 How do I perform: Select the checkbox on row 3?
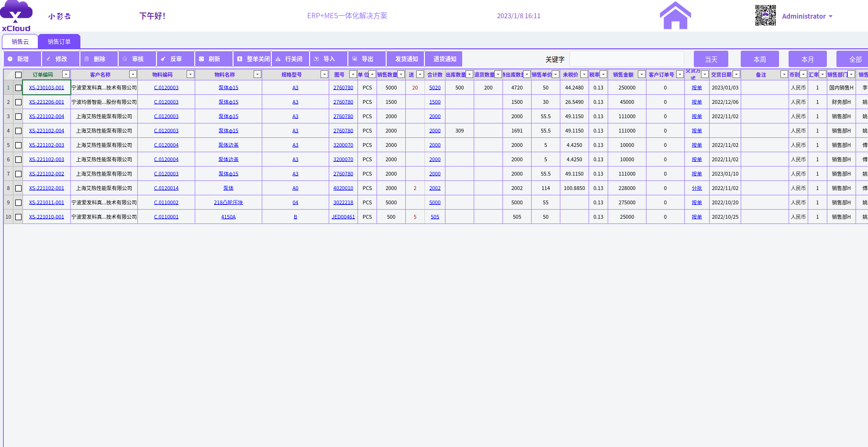click(18, 116)
